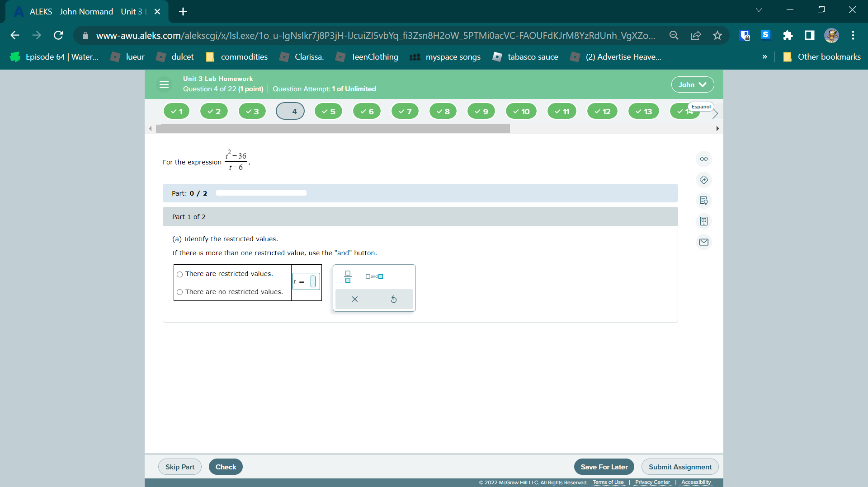
Task: Undo last entry in answer palette
Action: [394, 299]
